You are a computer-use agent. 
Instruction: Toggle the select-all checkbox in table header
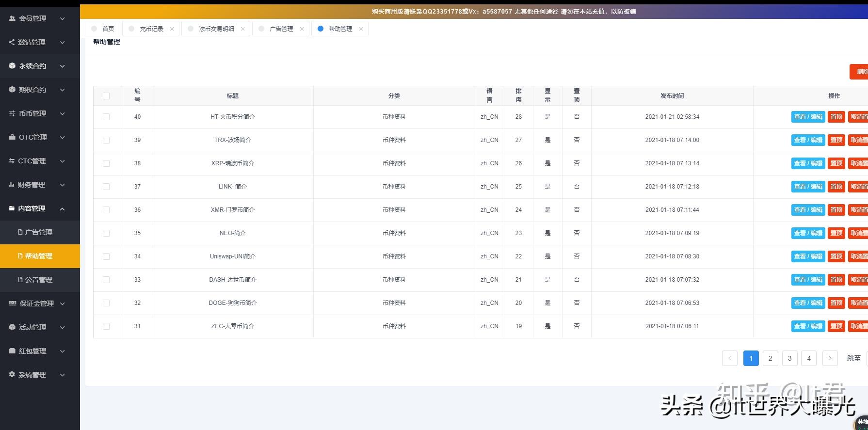click(106, 96)
